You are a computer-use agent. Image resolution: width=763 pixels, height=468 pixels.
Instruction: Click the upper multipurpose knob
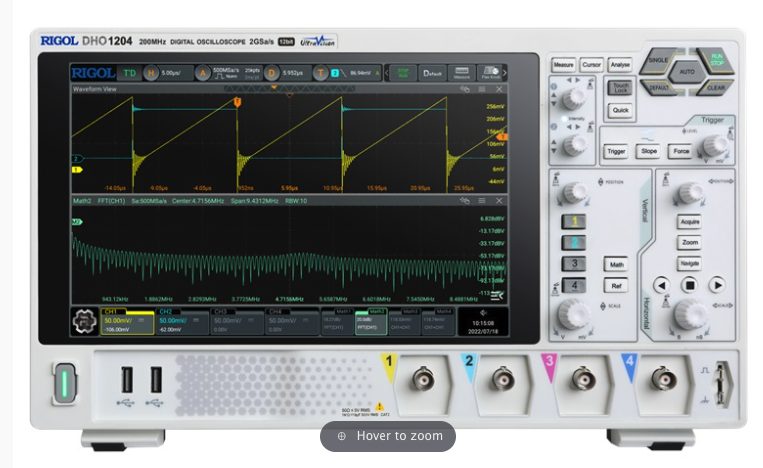click(x=574, y=98)
